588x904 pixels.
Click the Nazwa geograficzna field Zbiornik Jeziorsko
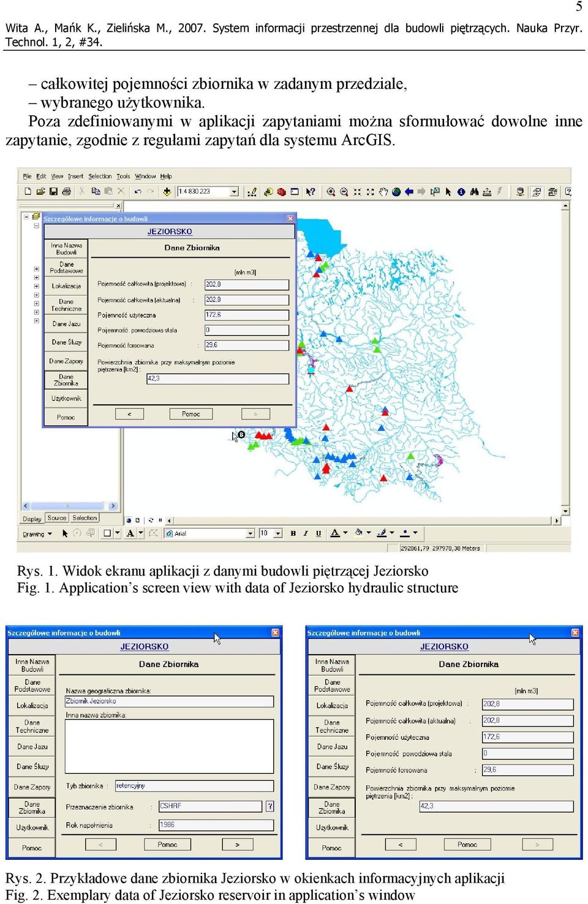(x=169, y=701)
